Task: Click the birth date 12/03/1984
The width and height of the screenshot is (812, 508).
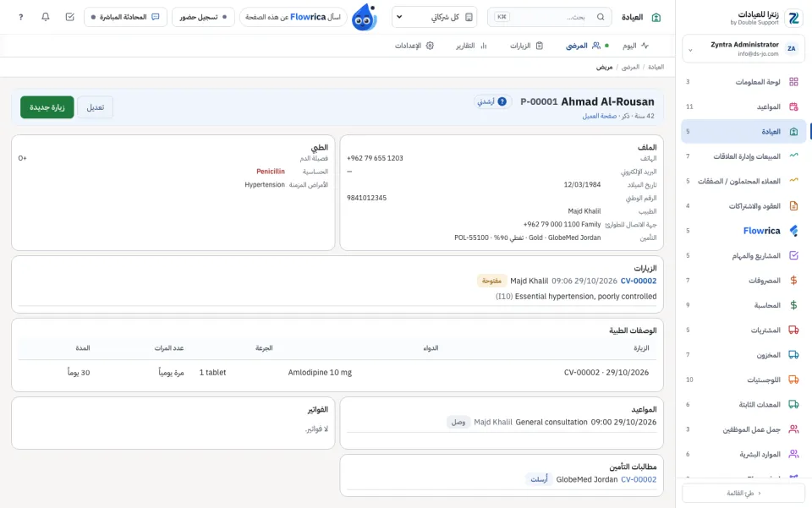Action: click(582, 184)
